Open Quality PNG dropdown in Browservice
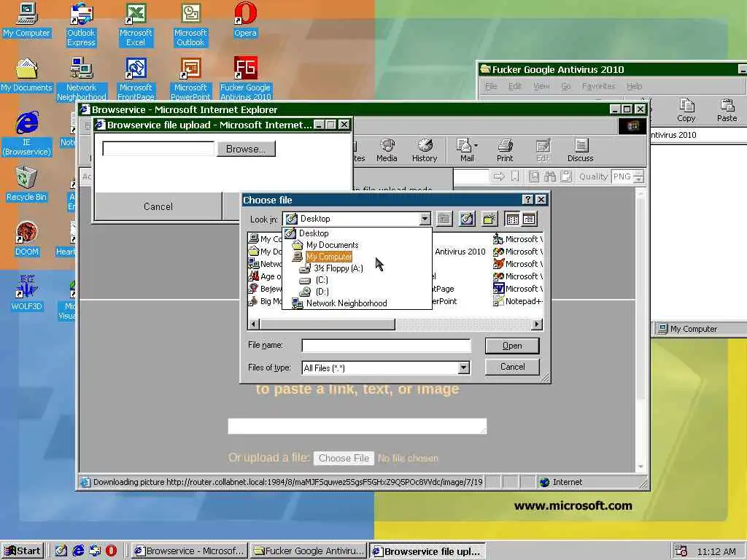The height and width of the screenshot is (560, 747). pyautogui.click(x=639, y=176)
